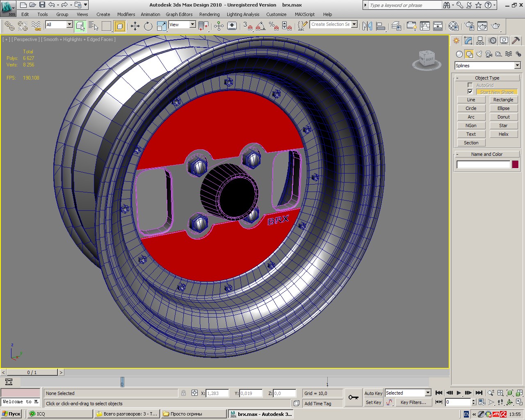Screen dimensions: 525x420
Task: Open the MAXScript menu
Action: pyautogui.click(x=305, y=14)
